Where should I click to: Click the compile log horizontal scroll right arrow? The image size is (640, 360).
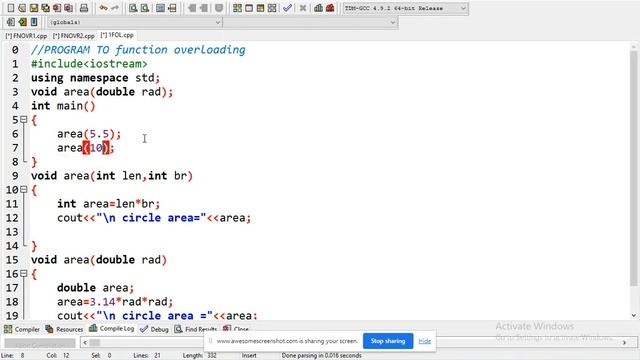pos(624,342)
